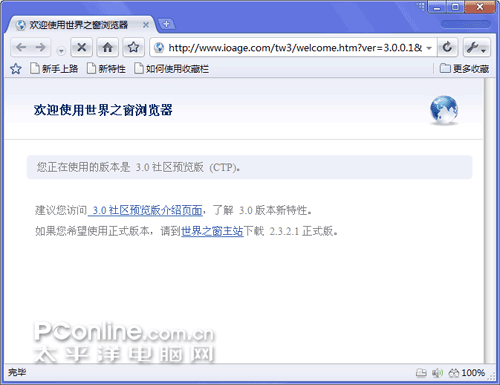
Task: Click the page vertical scrollbar
Action: coord(489,220)
